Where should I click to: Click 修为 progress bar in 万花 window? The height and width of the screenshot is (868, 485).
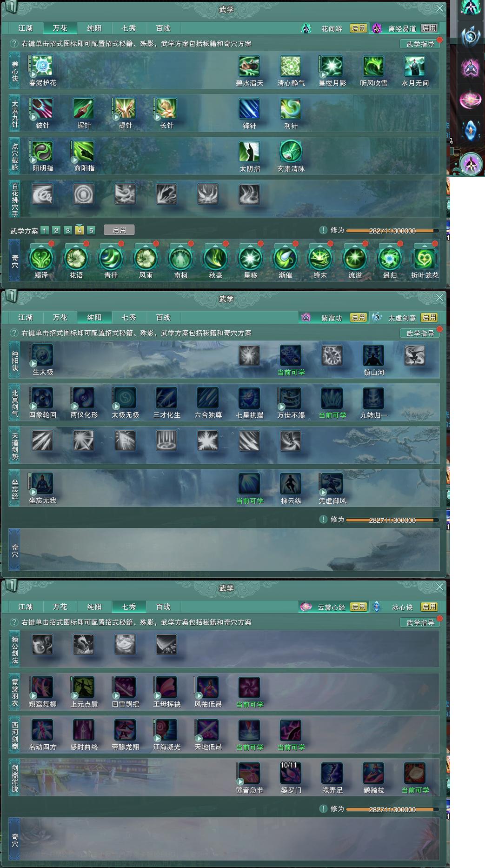tap(392, 231)
